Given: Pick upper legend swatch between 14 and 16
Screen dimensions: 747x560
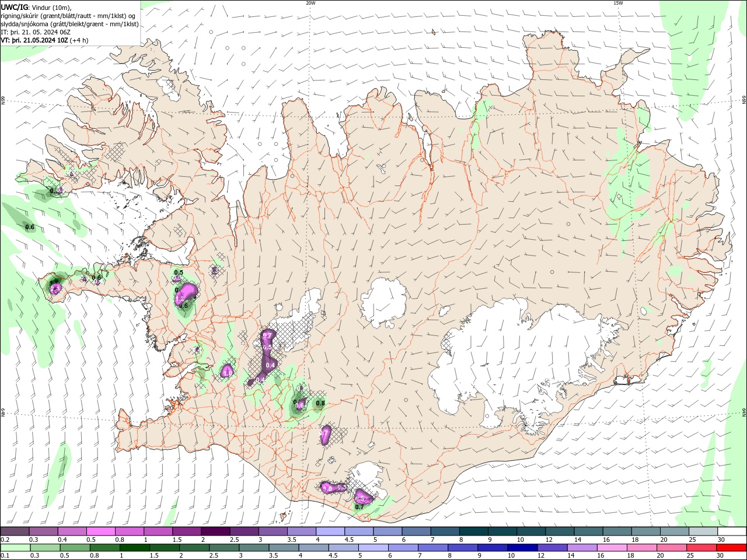Looking at the screenshot, I should pyautogui.click(x=588, y=531).
